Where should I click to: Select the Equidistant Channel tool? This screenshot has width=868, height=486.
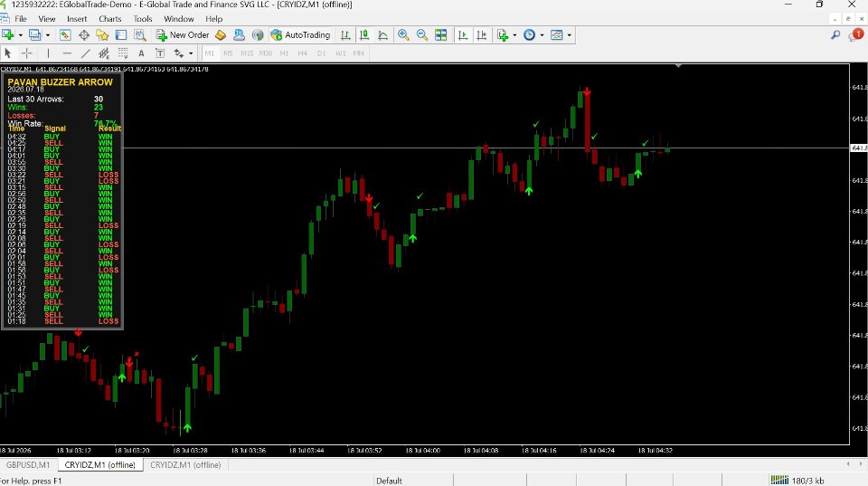click(103, 53)
